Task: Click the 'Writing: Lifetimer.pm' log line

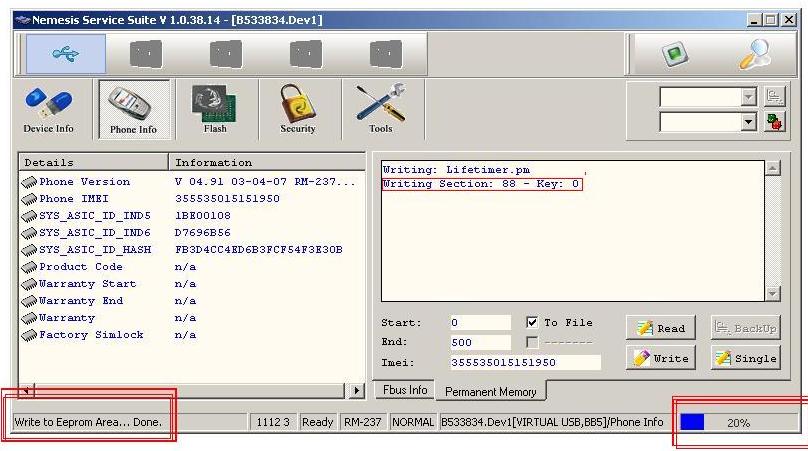Action: coord(457,170)
